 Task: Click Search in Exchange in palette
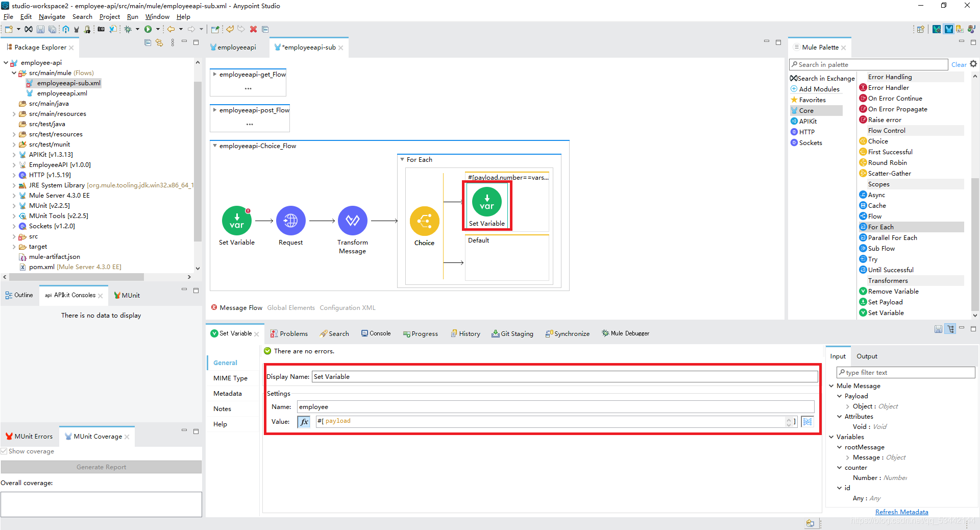click(822, 79)
